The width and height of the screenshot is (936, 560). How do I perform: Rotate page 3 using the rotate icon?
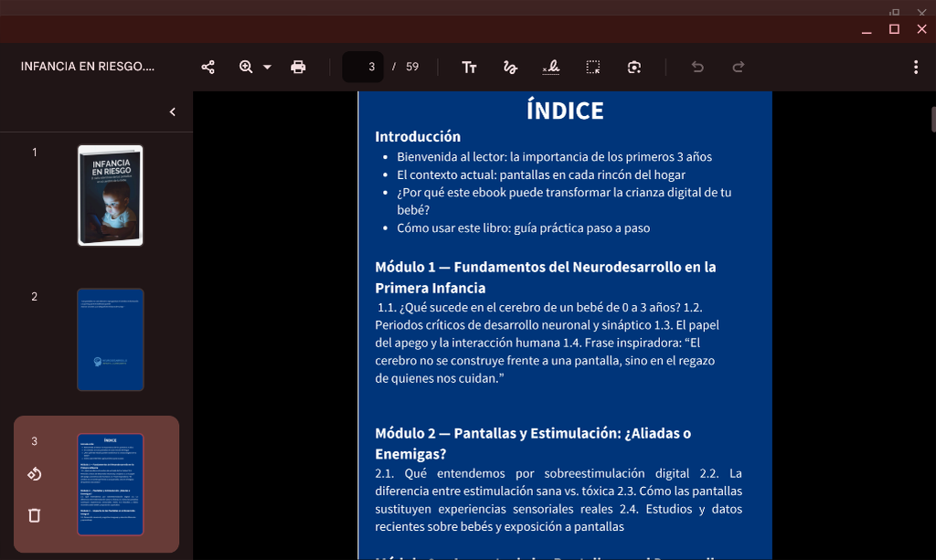(x=35, y=473)
